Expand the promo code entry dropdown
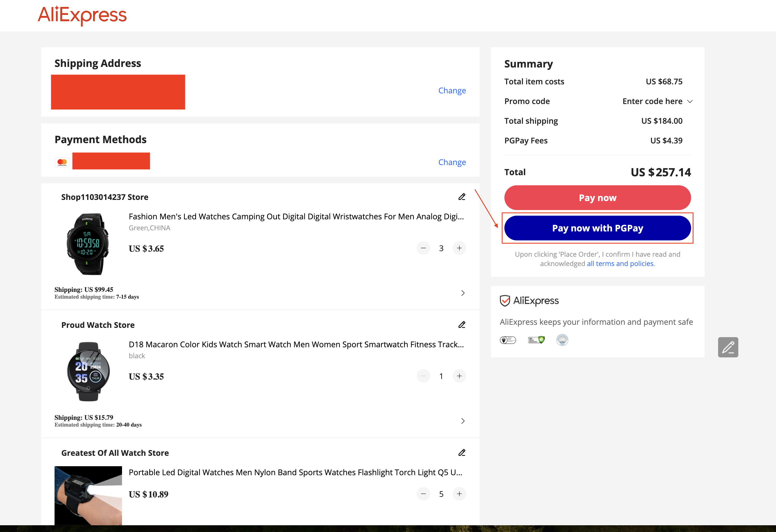776x532 pixels. point(690,101)
